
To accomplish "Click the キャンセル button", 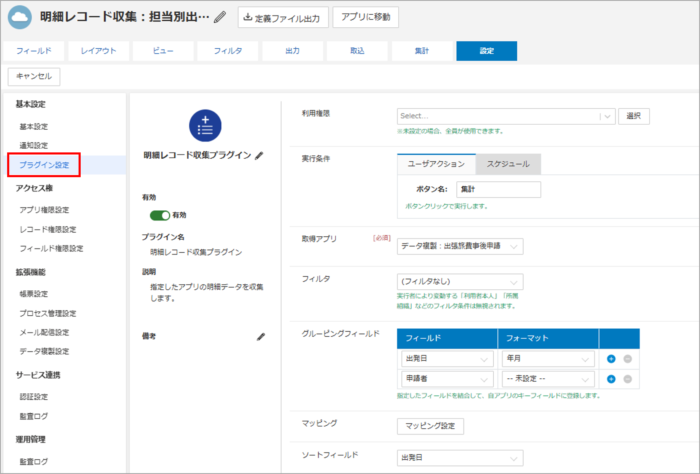I will [34, 76].
